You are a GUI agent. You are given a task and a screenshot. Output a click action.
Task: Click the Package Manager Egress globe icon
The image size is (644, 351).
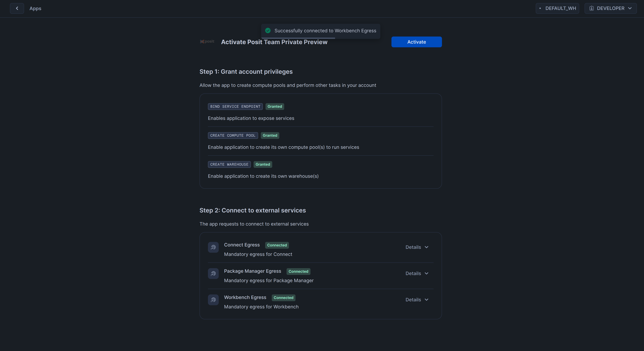click(213, 274)
